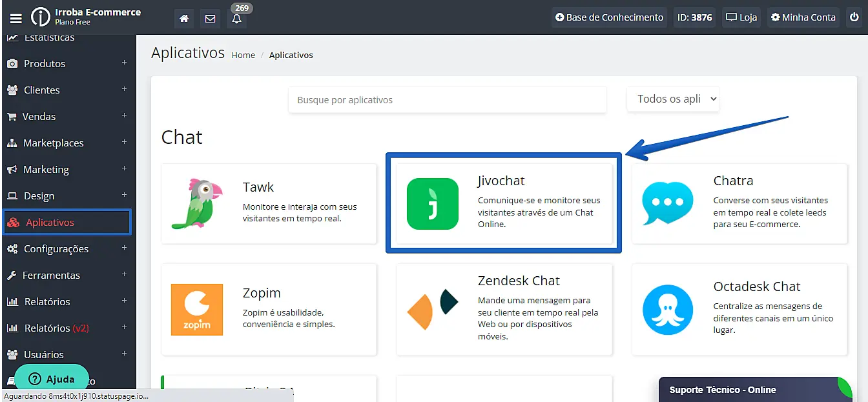Select Aplicativos in the sidebar
Viewport: 868px width, 402px height.
(x=50, y=222)
